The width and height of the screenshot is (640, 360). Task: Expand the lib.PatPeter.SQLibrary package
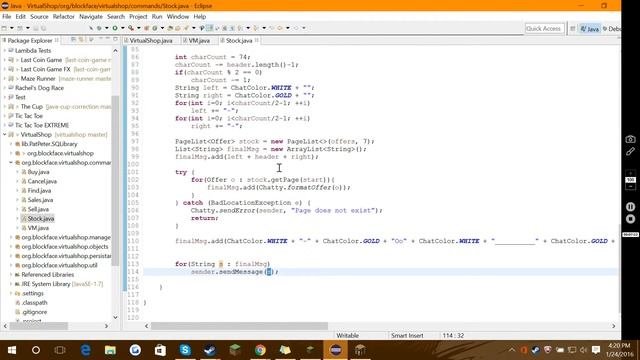11,144
